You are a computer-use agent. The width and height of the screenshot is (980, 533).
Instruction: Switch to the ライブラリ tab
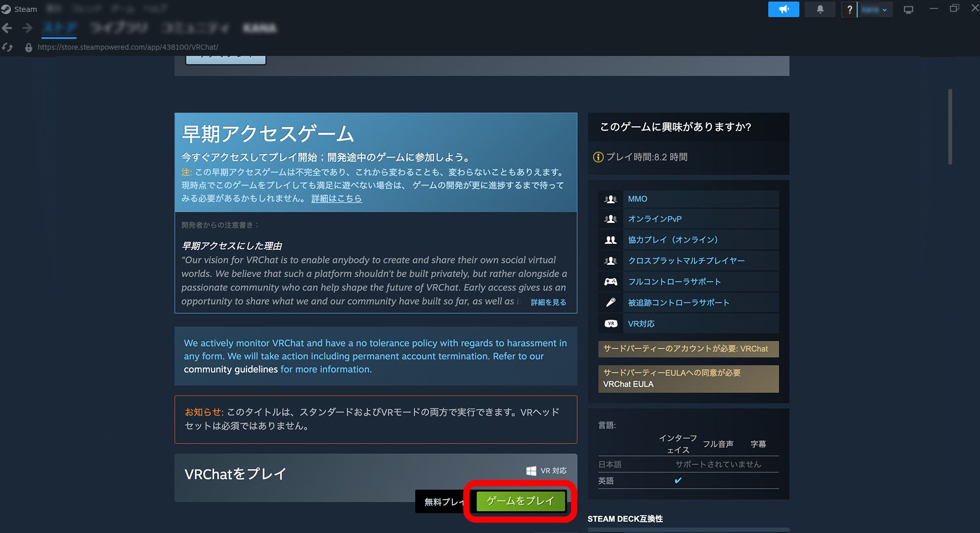coord(118,28)
